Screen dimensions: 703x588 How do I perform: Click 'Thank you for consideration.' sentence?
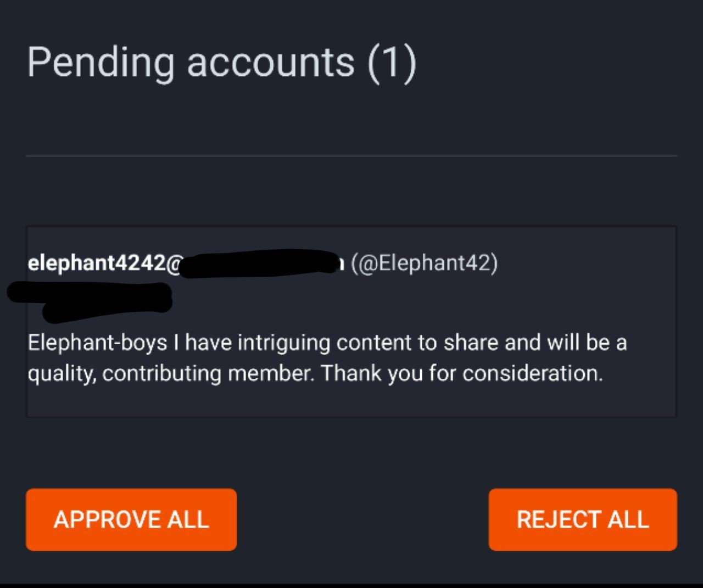[x=462, y=373]
